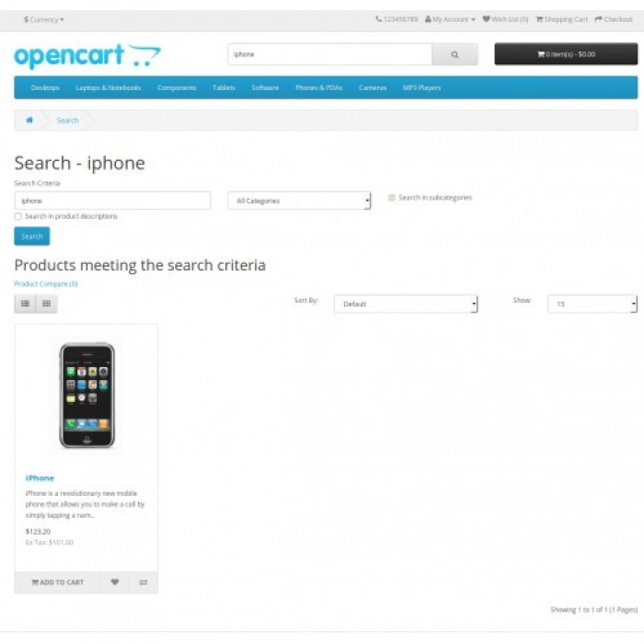
Task: Enable Search in product descriptions checkbox
Action: 18,216
